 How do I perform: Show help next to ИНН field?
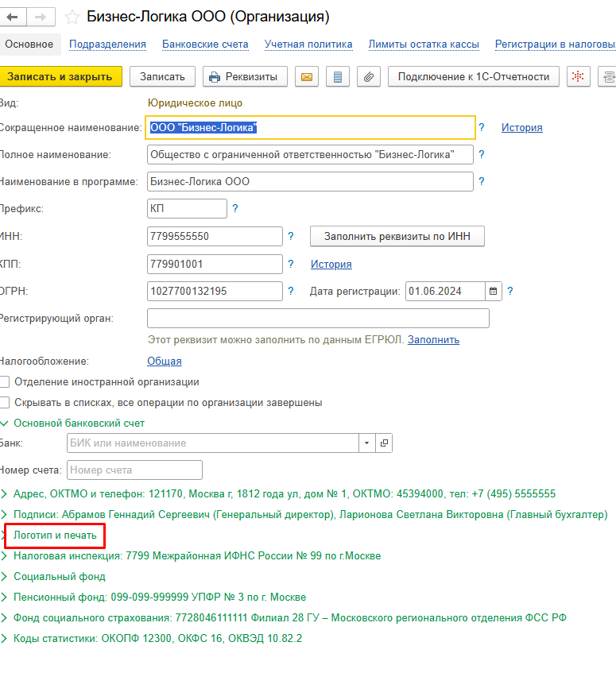coord(291,236)
